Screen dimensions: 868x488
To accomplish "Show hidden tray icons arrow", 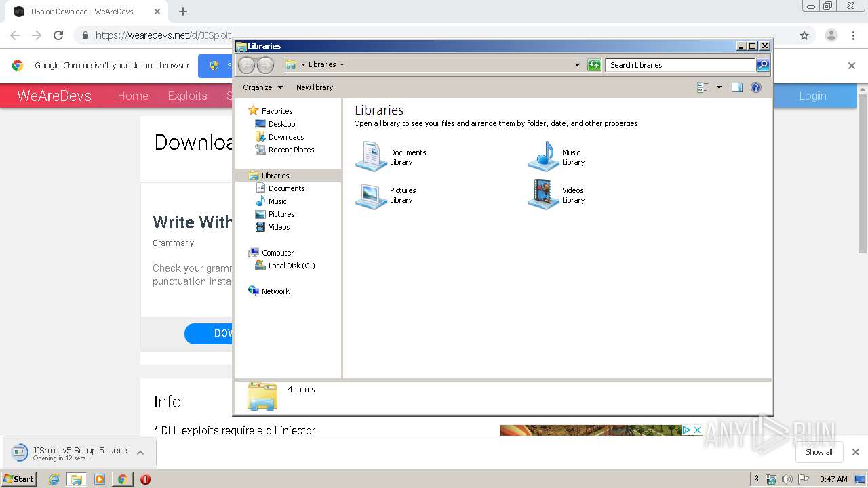I will tap(756, 479).
